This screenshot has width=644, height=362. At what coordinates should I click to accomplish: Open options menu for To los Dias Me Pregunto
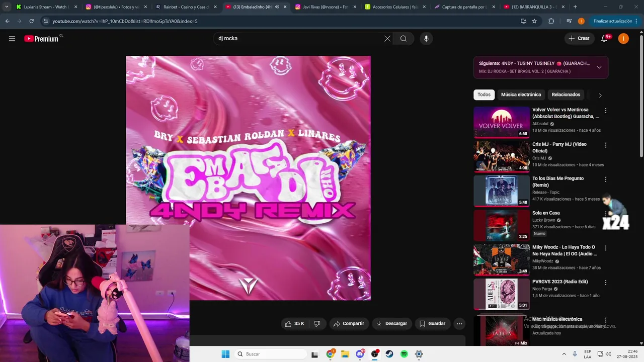(x=606, y=179)
